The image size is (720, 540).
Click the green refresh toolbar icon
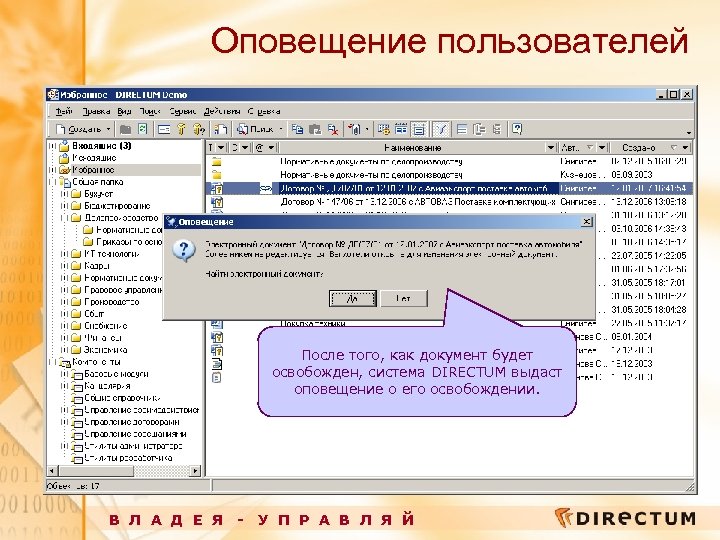click(x=143, y=129)
